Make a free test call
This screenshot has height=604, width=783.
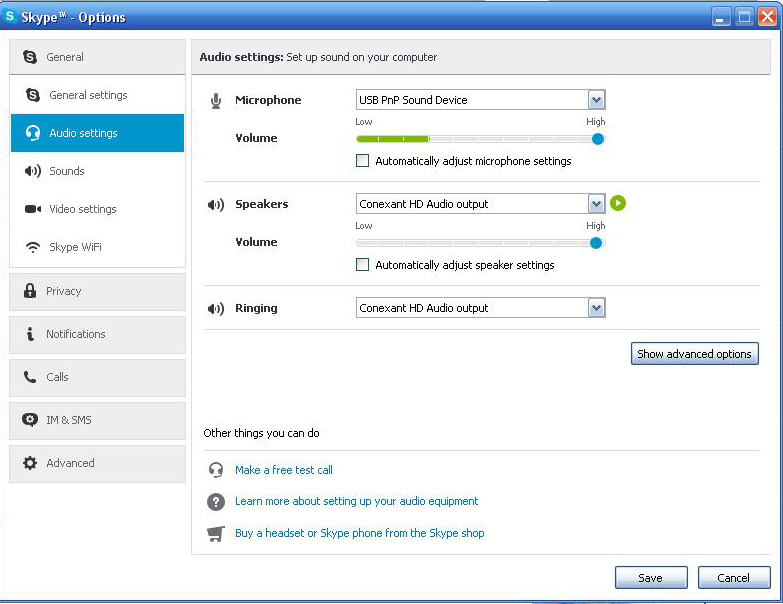(x=284, y=470)
